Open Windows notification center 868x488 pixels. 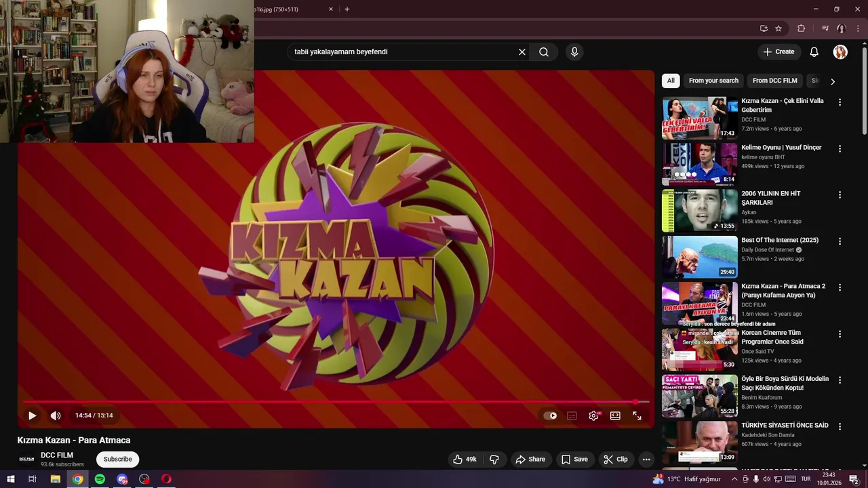[854, 479]
